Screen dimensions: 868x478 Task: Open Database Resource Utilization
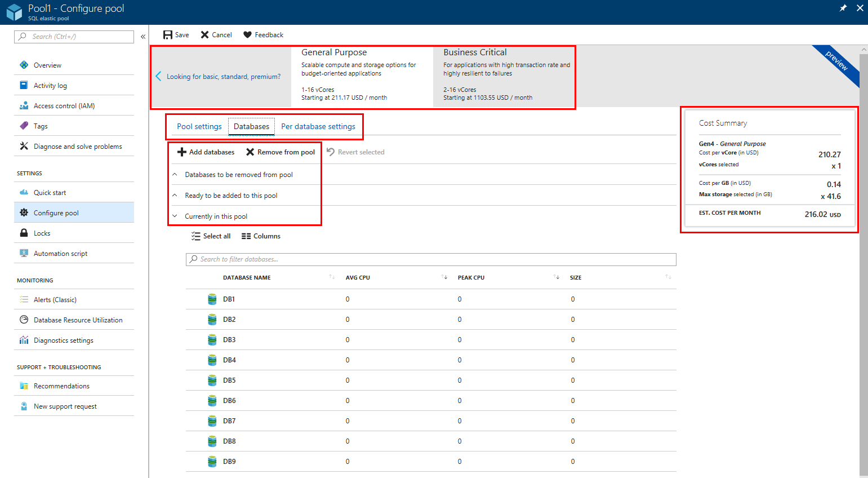tap(74, 320)
